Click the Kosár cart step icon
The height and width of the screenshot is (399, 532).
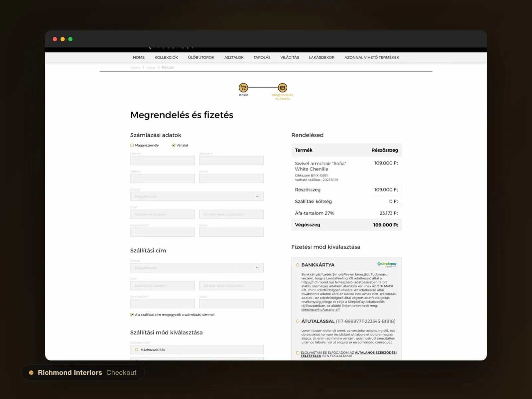[x=243, y=88]
